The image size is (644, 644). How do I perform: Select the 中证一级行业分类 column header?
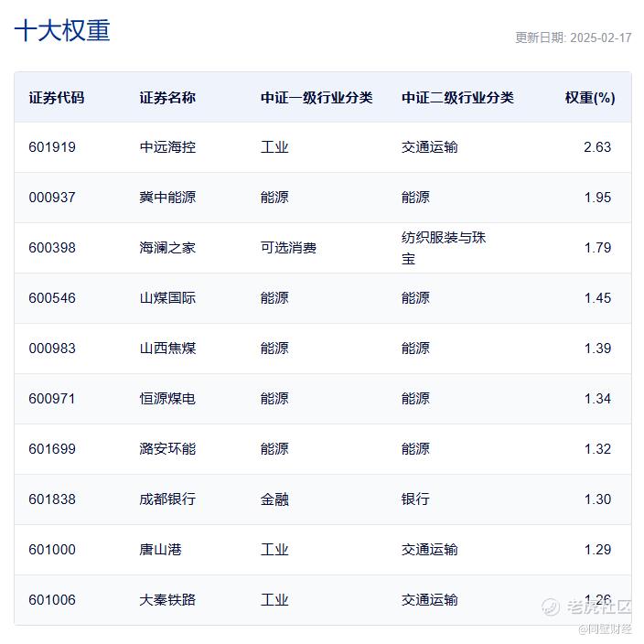pos(317,98)
